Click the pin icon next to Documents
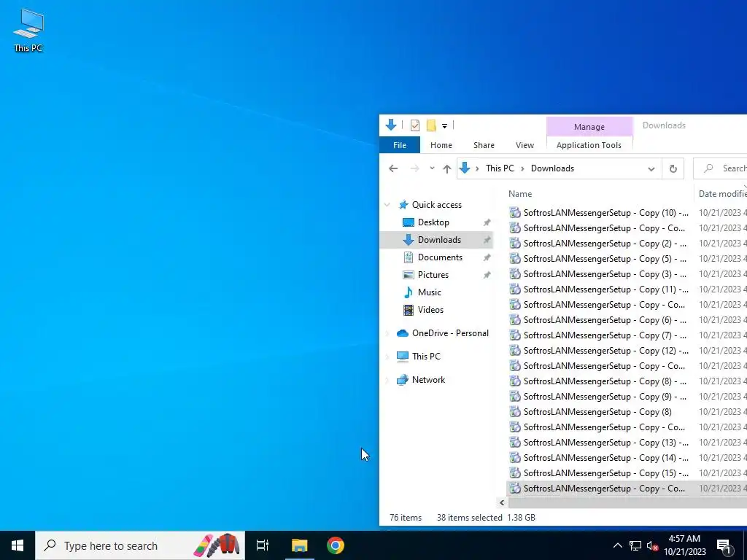This screenshot has height=560, width=747. coord(487,257)
